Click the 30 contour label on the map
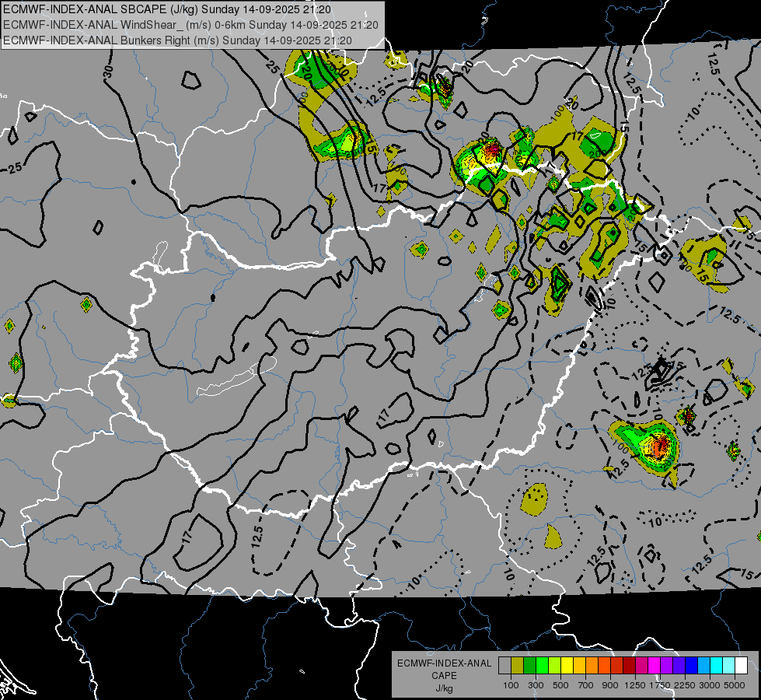Screen dimensions: 761x700 (x=108, y=71)
